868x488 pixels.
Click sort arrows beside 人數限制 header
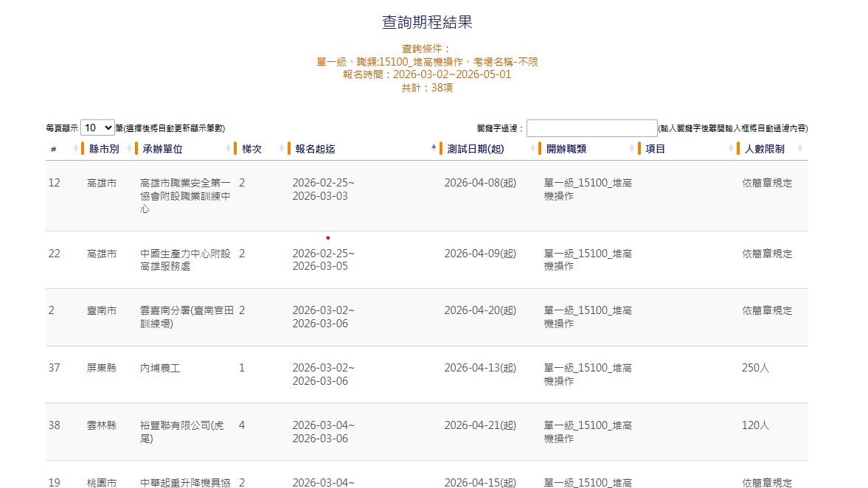tap(800, 149)
